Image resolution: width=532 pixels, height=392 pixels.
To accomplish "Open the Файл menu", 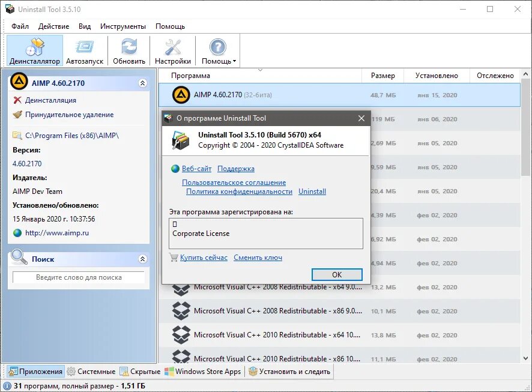I will tap(20, 26).
